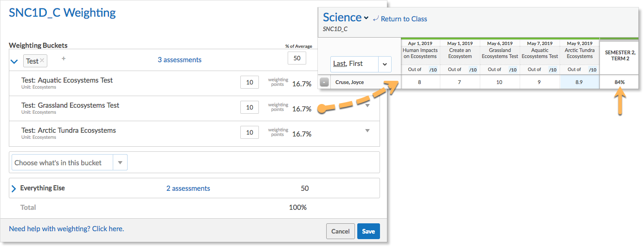644x247 pixels.
Task: Edit the Test bucket percent field
Action: (x=297, y=58)
